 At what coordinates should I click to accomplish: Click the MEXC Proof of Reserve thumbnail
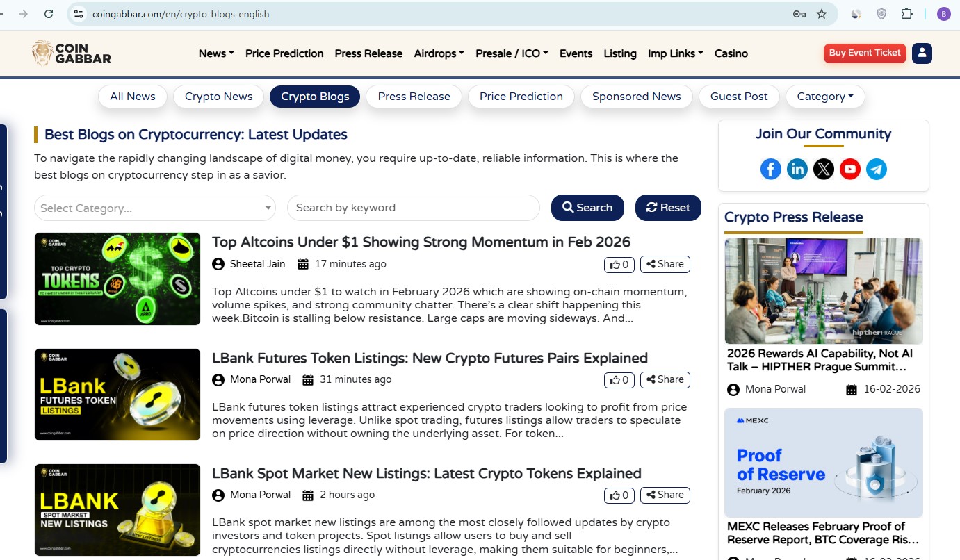[824, 462]
